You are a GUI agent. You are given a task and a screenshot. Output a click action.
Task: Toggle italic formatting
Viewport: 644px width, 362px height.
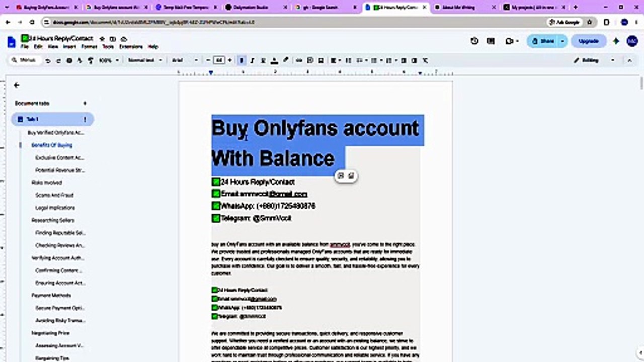coord(252,60)
